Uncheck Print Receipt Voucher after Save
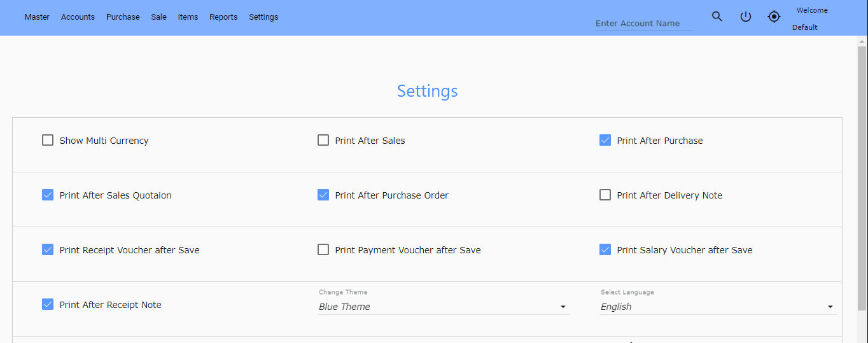Screen dimensions: 868x343 (x=48, y=250)
